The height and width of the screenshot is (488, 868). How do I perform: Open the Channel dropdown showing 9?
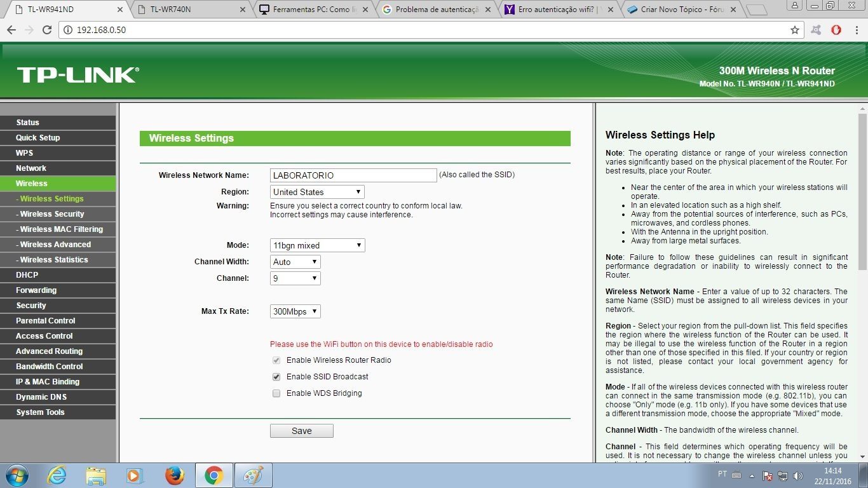tap(295, 278)
